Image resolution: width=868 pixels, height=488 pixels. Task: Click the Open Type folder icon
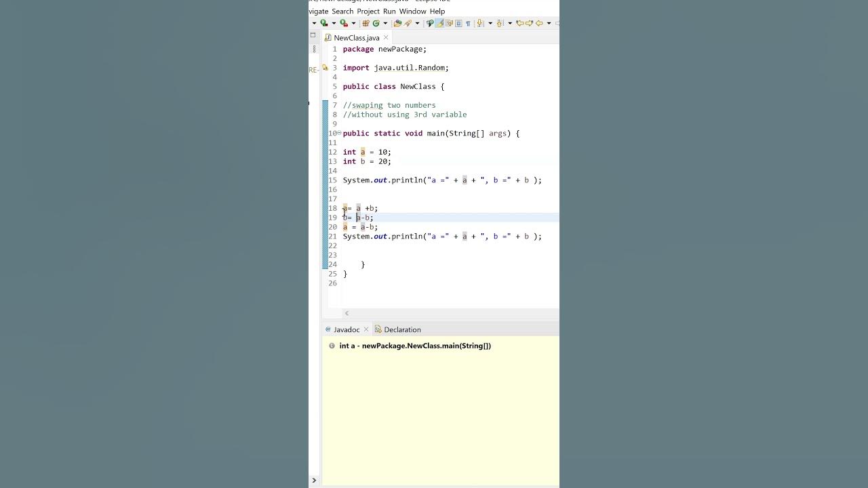pyautogui.click(x=397, y=23)
